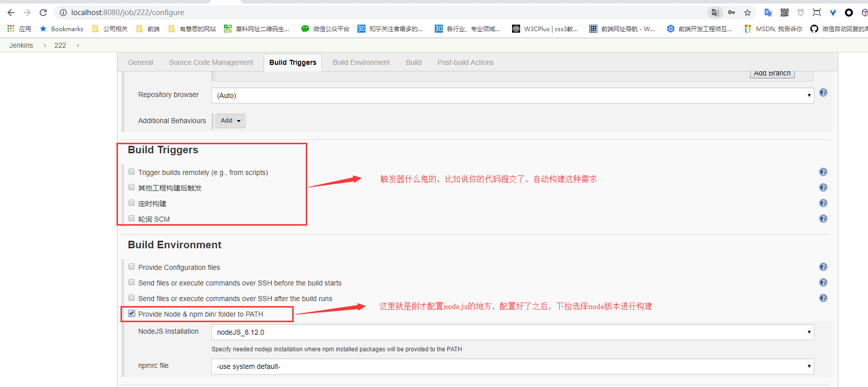The height and width of the screenshot is (387, 868).
Task: Open the Bookmarks bookmark folder
Action: (x=61, y=29)
